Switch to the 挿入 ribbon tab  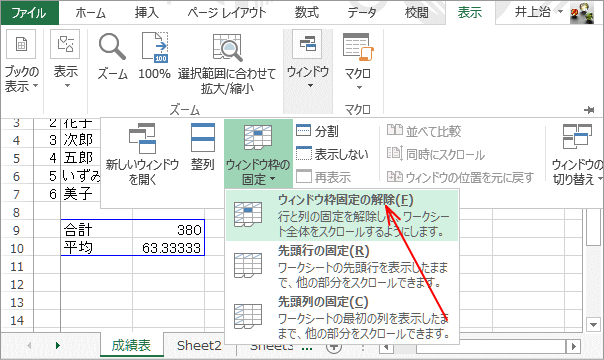click(146, 13)
